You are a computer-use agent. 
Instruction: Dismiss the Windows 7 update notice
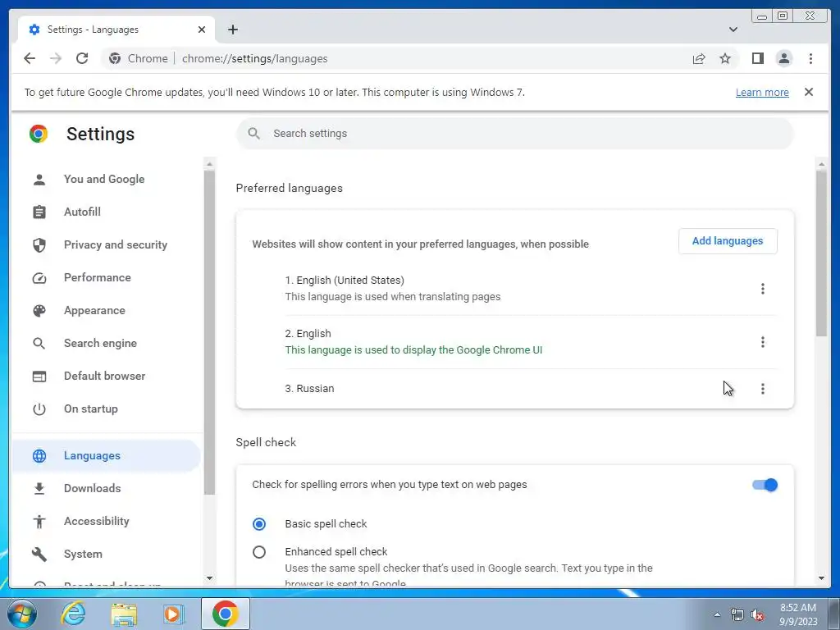point(808,92)
